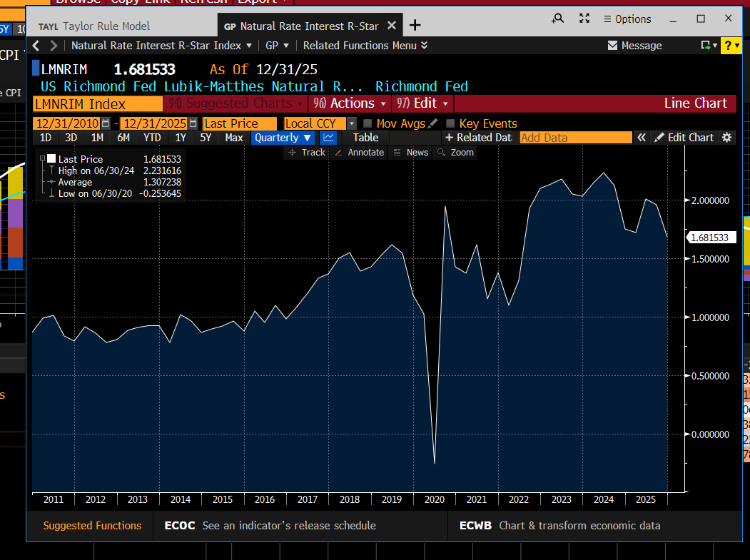750x560 pixels.
Task: Edit moving averages with pencil icon
Action: [433, 123]
